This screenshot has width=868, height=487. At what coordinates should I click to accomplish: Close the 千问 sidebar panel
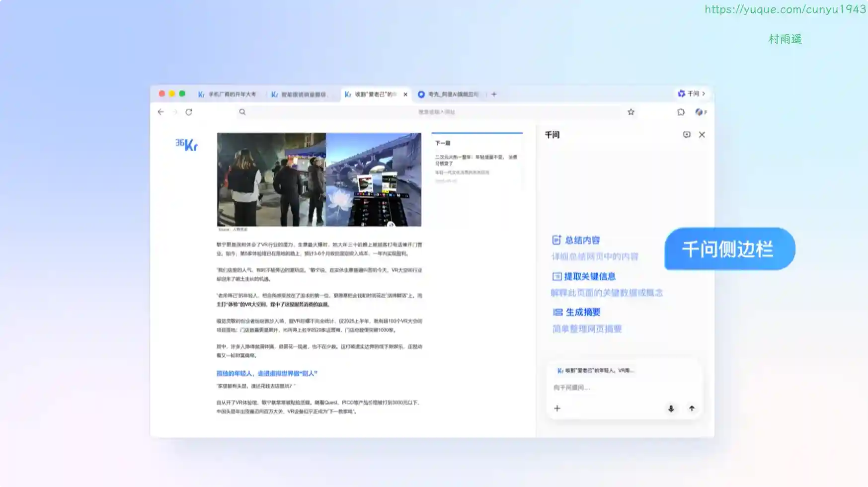(702, 135)
